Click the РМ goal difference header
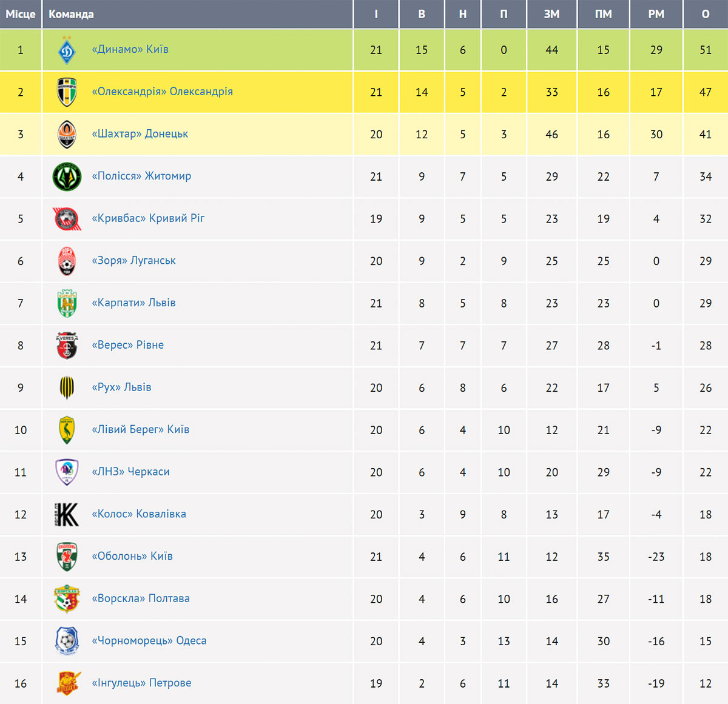The width and height of the screenshot is (728, 704). tap(656, 14)
